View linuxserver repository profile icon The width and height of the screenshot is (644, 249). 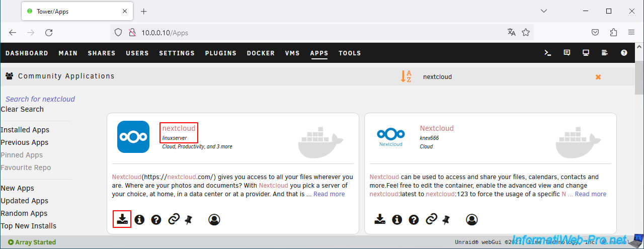click(214, 219)
